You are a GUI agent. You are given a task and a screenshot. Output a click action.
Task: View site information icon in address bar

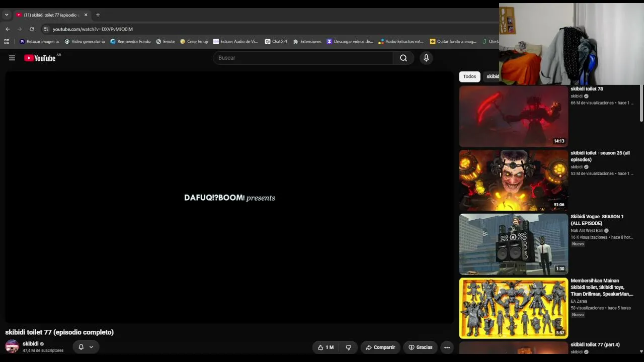click(x=46, y=29)
